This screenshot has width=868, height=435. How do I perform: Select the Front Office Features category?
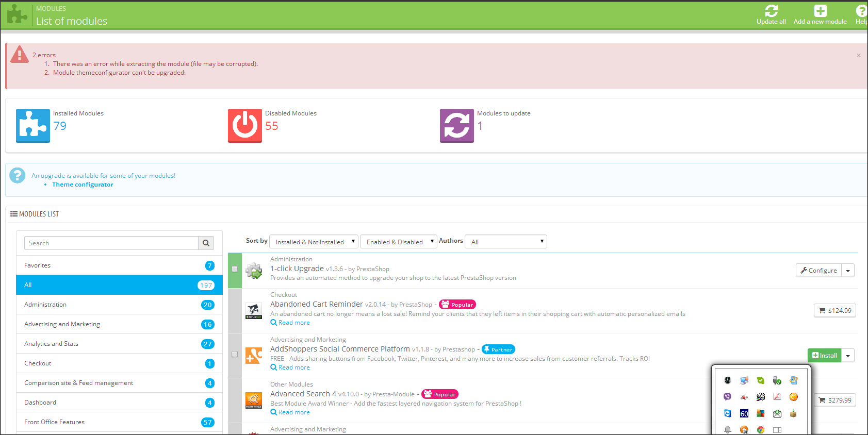(x=119, y=422)
